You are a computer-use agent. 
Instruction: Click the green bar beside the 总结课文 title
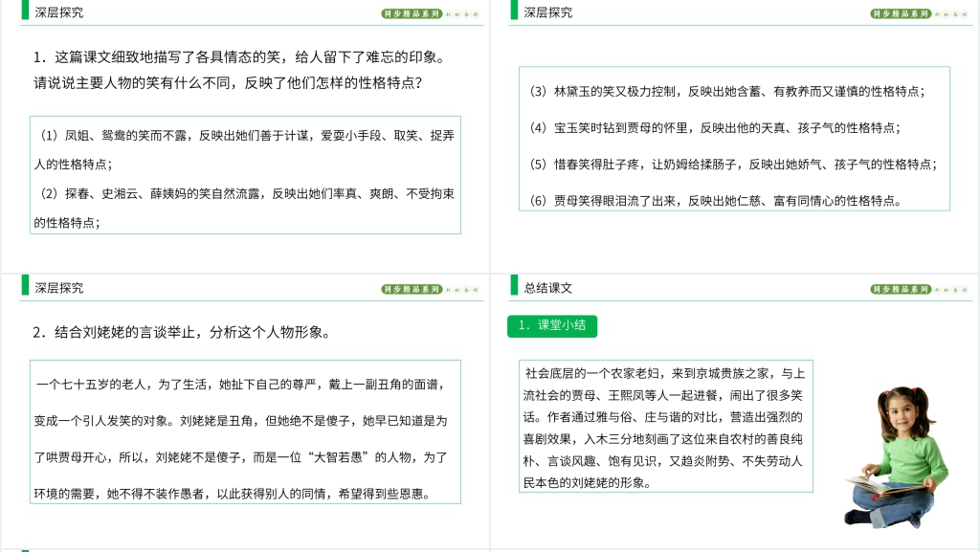[x=514, y=286]
